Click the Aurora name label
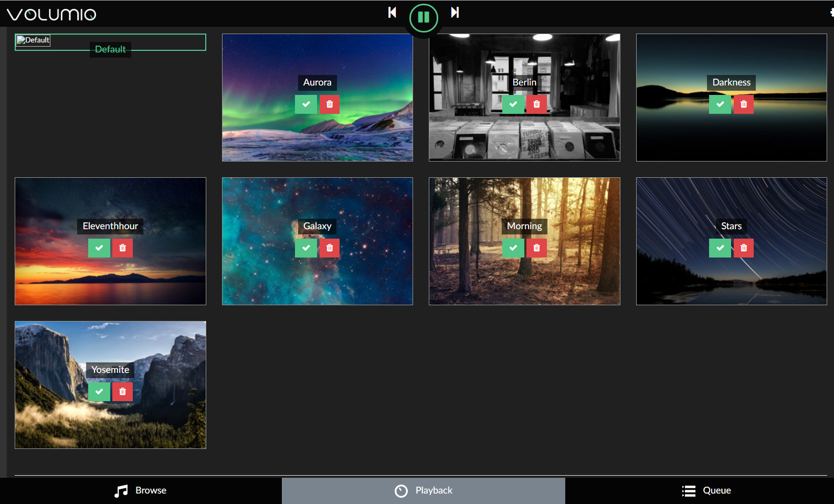This screenshot has width=834, height=504. [x=318, y=82]
